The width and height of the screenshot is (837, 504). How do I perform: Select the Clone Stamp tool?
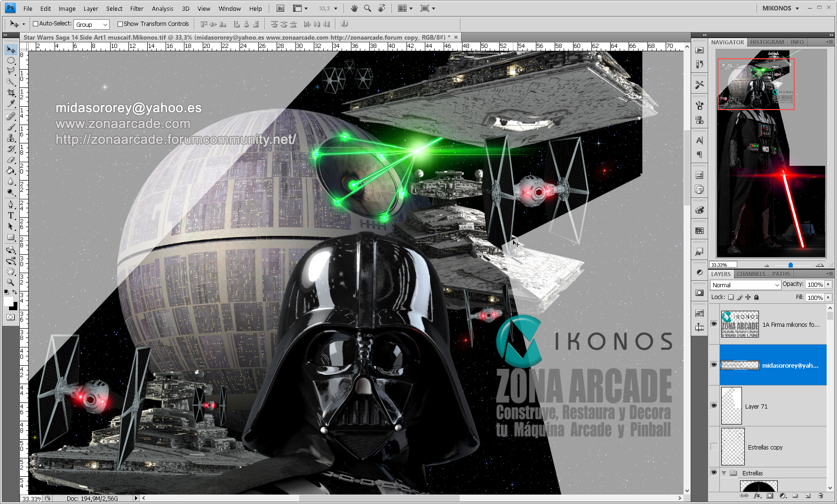click(11, 138)
